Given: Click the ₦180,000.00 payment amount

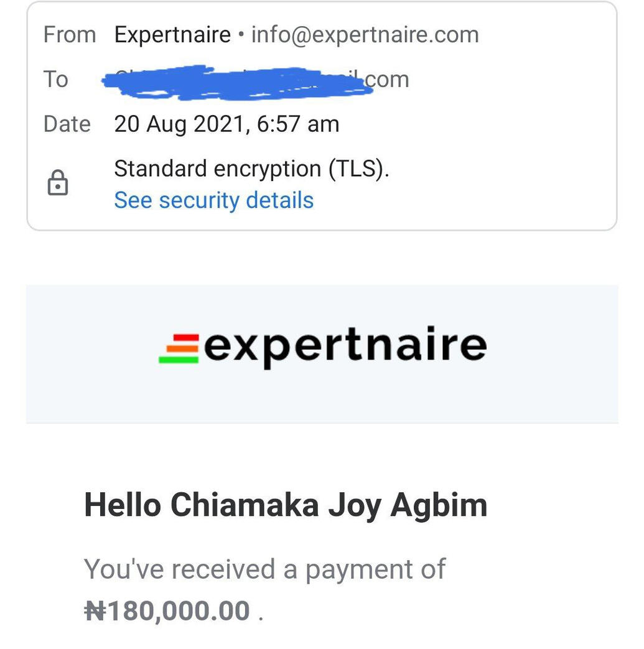Looking at the screenshot, I should pos(167,611).
